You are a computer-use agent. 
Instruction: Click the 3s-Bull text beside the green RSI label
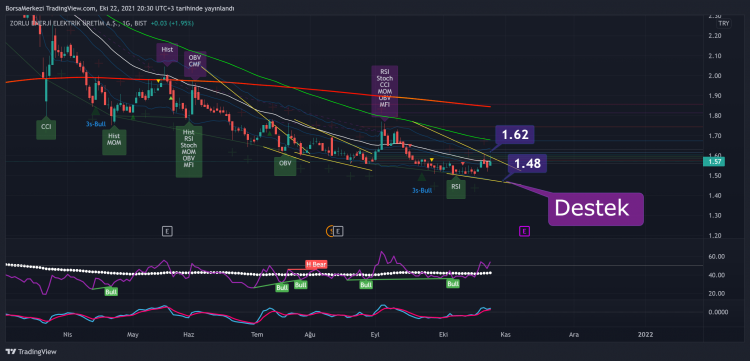click(422, 190)
